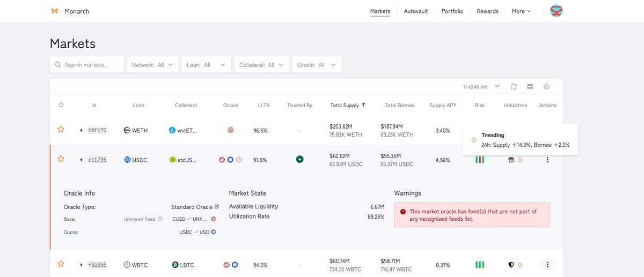The width and height of the screenshot is (644, 277).
Task: Click the 4.56% supply APY value
Action: pyautogui.click(x=443, y=160)
